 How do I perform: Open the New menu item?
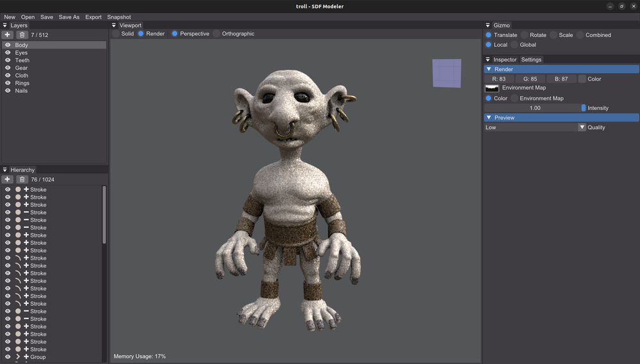(x=10, y=17)
